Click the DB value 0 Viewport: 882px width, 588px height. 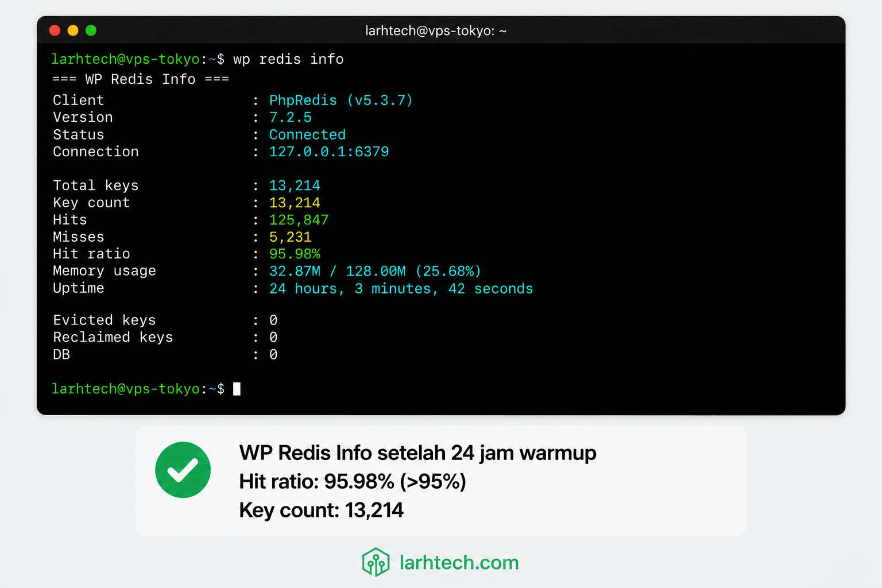pyautogui.click(x=273, y=354)
